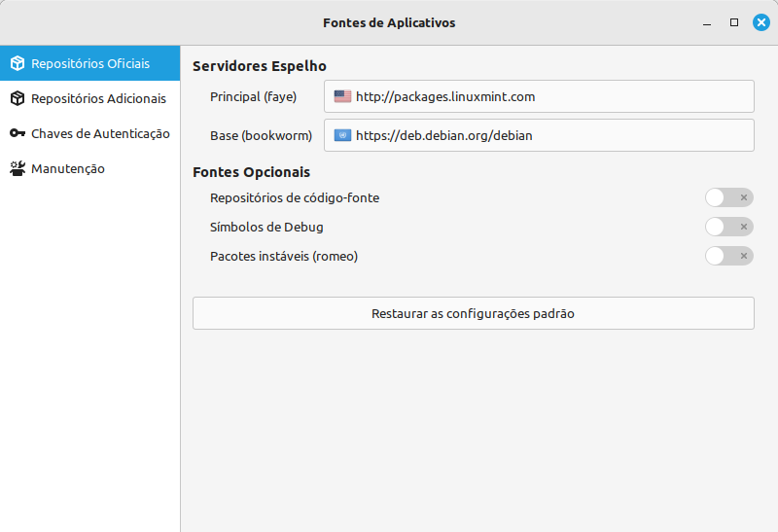Click the https://deb.debian.org/debian URL text

[x=444, y=135]
